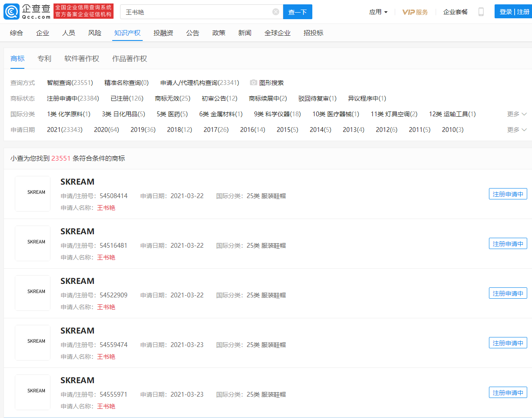Image resolution: width=532 pixels, height=418 pixels.
Task: Select 精准名称查询(0) query mode
Action: pos(127,83)
